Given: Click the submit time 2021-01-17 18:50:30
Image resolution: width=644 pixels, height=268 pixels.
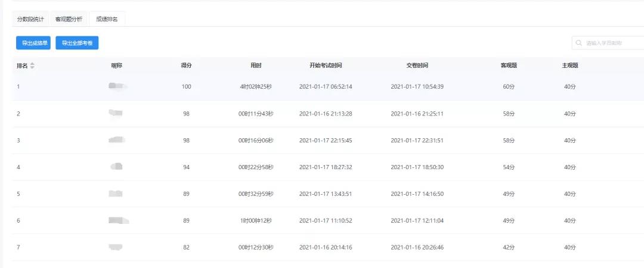Looking at the screenshot, I should (x=417, y=167).
